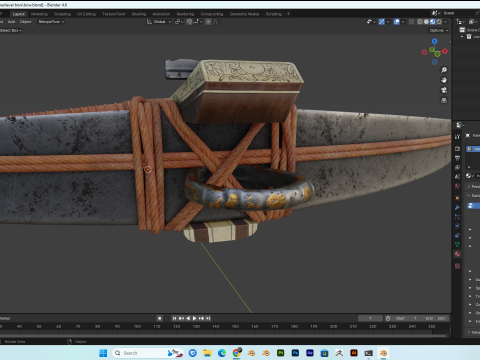Toggle snapping magnet in viewport header

point(189,22)
